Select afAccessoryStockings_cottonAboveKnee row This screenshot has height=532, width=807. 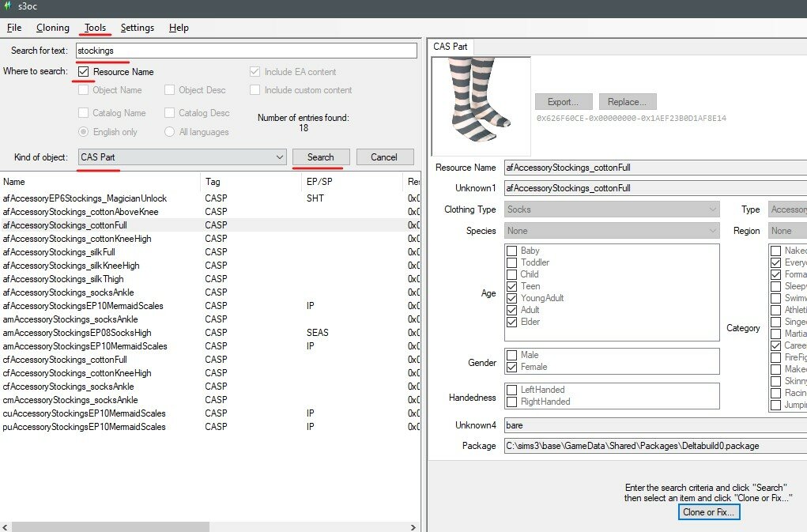pyautogui.click(x=210, y=212)
